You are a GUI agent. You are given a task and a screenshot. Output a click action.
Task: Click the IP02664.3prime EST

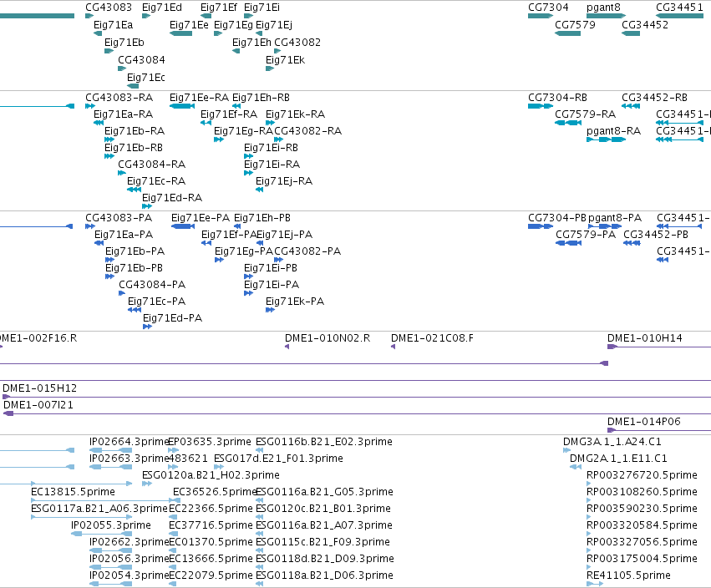pos(110,451)
